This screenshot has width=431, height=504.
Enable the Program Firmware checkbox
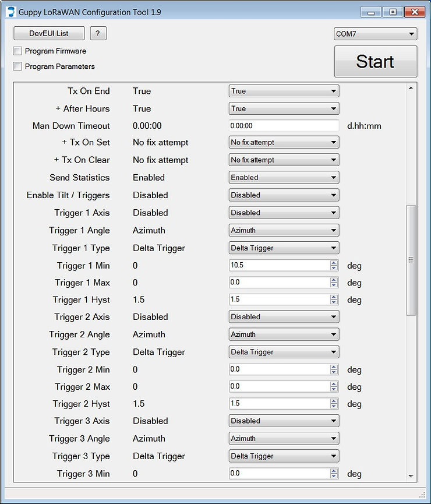[17, 51]
